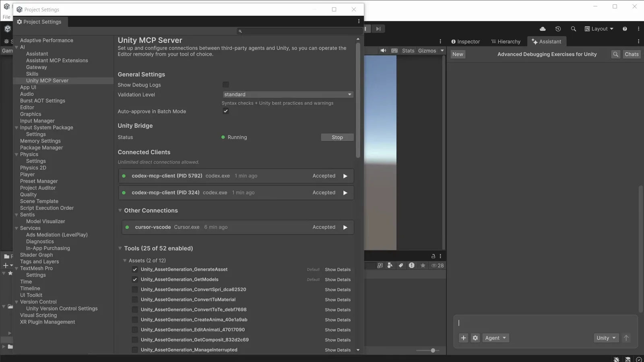The height and width of the screenshot is (362, 644).
Task: Open Game view panel three-dot menu
Action: (x=440, y=41)
